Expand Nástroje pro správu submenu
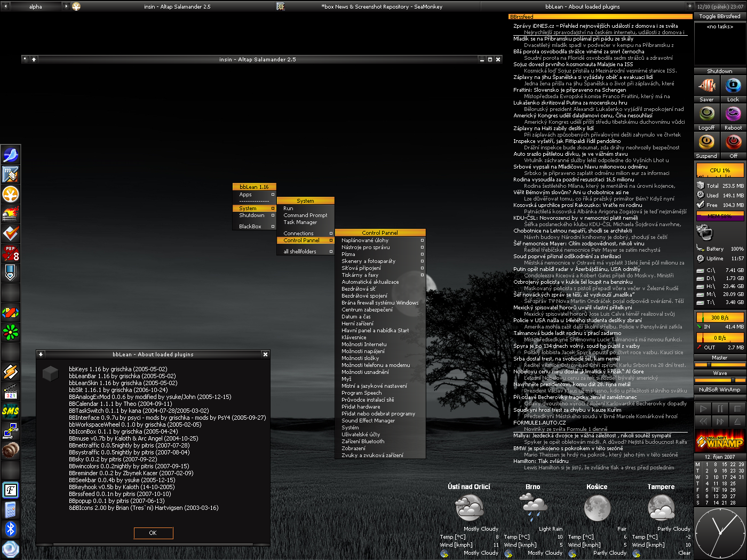The width and height of the screenshot is (747, 560). (x=380, y=247)
